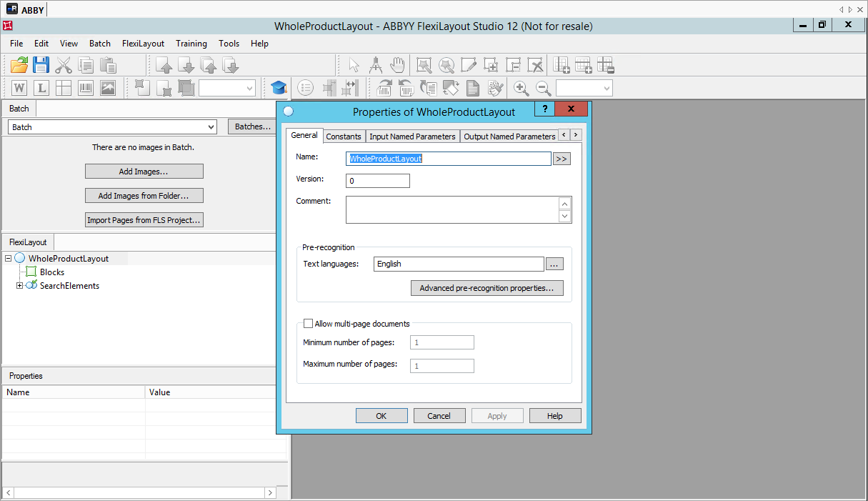Screen dimensions: 868x501
Task: Click the table grid objects icon
Action: 64,88
